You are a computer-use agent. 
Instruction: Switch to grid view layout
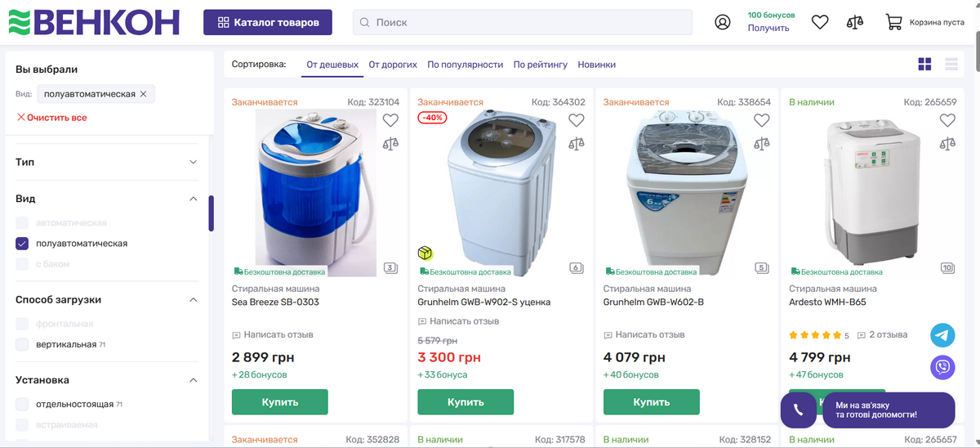click(925, 64)
